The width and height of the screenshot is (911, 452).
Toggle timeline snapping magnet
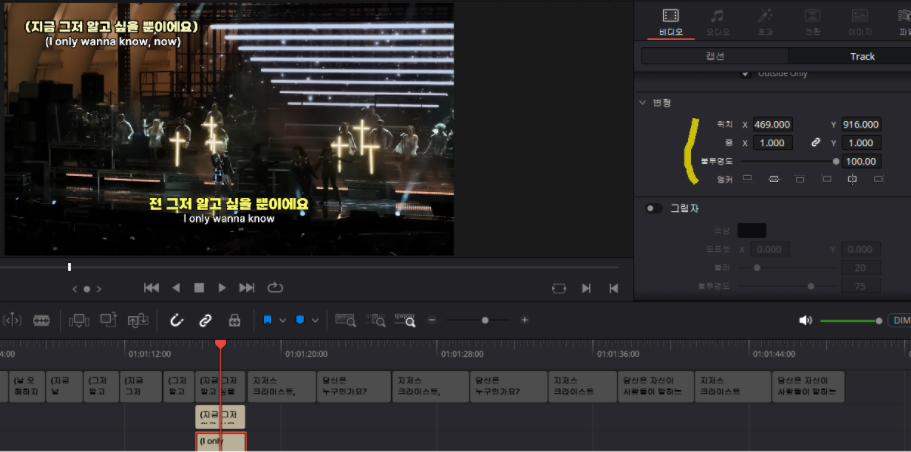tap(177, 320)
